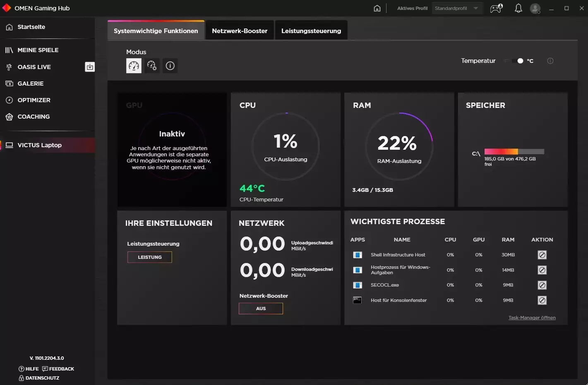The height and width of the screenshot is (385, 588).
Task: Select the gauge with gear mode icon
Action: pyautogui.click(x=152, y=66)
